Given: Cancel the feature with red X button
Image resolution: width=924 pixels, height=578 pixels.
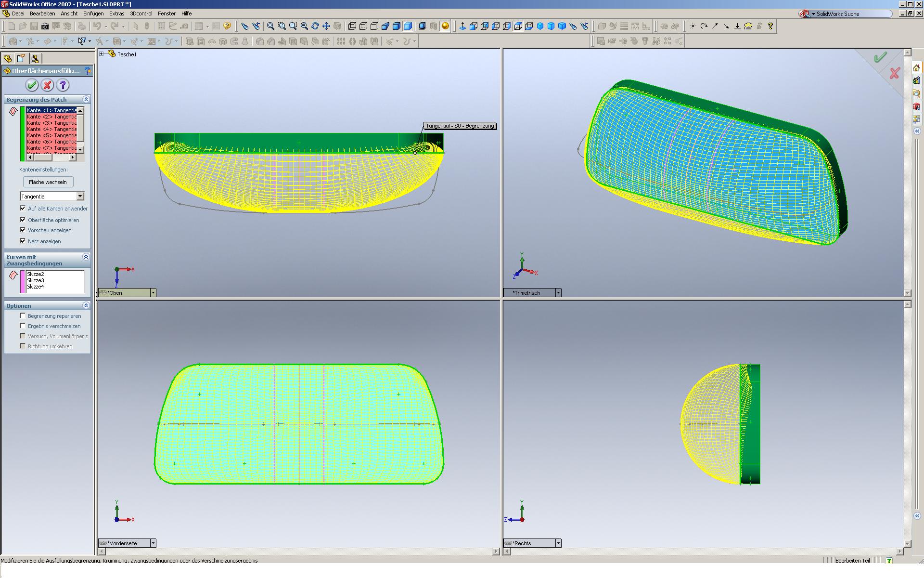Looking at the screenshot, I should (x=47, y=85).
